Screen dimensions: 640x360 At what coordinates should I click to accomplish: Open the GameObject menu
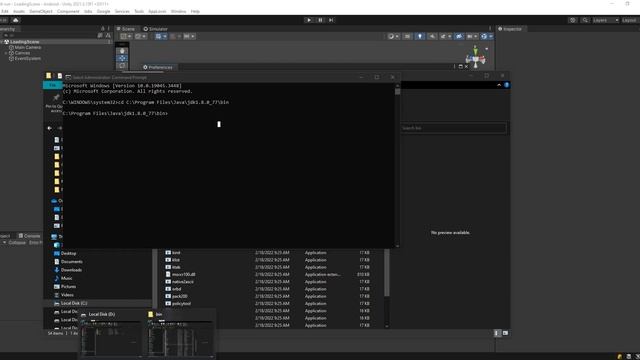(x=41, y=11)
